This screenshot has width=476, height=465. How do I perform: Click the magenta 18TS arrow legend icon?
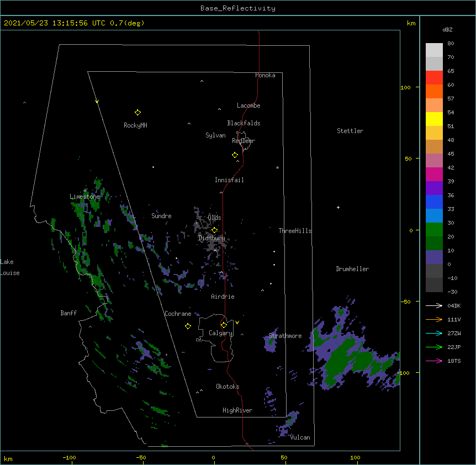click(434, 361)
